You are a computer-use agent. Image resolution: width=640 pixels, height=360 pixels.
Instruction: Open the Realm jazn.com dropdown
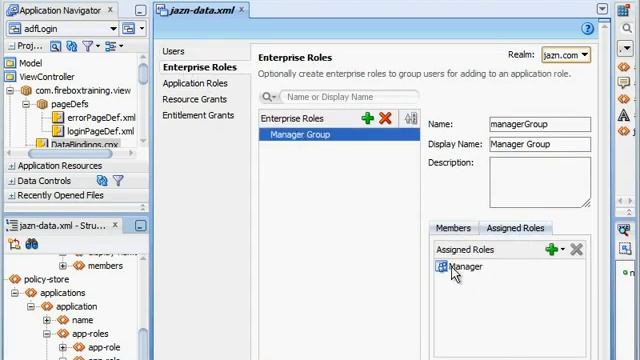(x=584, y=55)
